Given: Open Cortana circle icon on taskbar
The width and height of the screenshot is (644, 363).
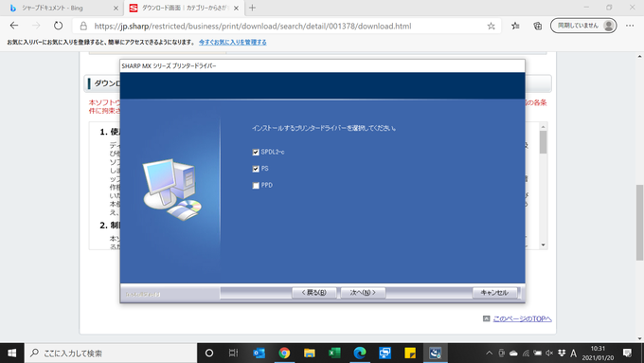Looking at the screenshot, I should click(209, 353).
